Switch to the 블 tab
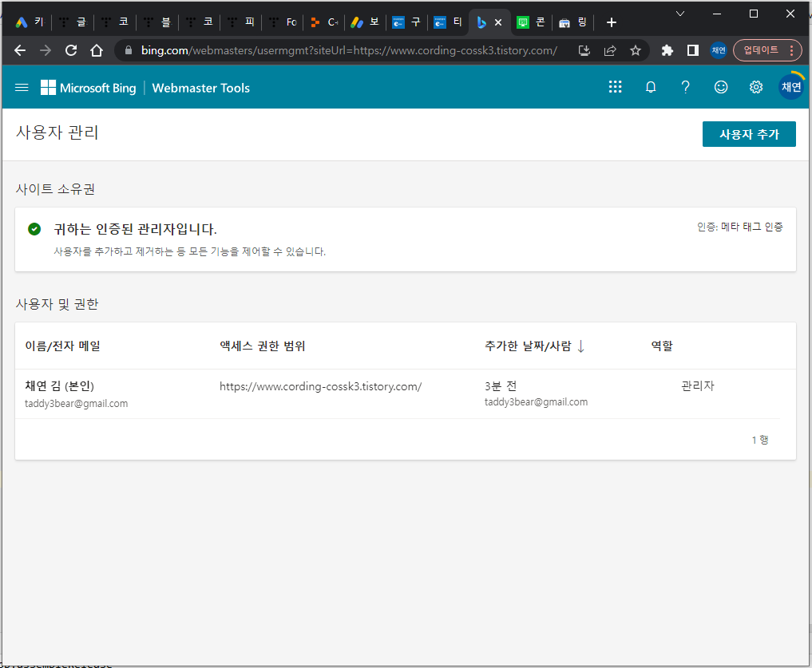The image size is (812, 668). pyautogui.click(x=157, y=22)
